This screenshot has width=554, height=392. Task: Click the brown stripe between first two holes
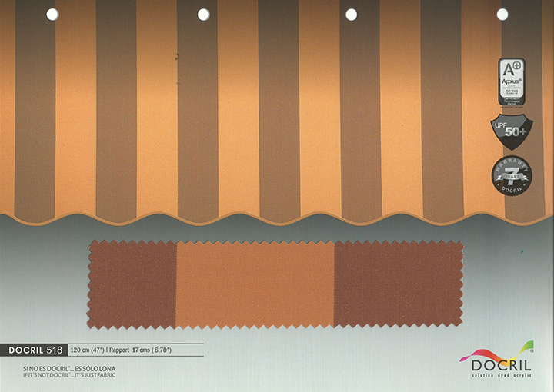tap(115, 115)
